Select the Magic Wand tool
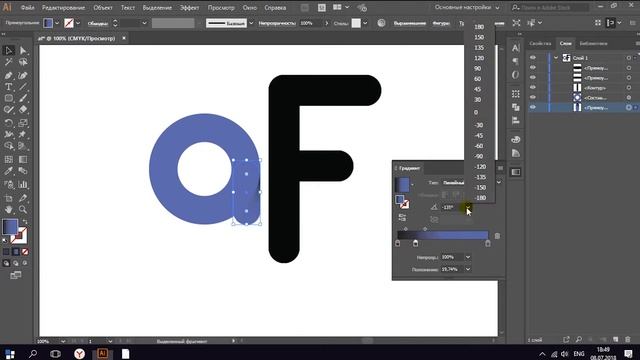Image resolution: width=640 pixels, height=360 pixels. pyautogui.click(x=9, y=62)
